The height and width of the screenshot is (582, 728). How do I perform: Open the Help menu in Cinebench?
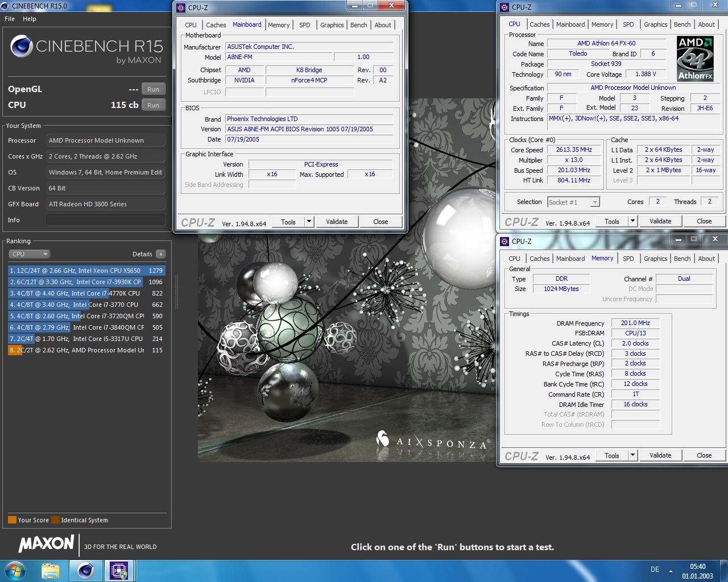pyautogui.click(x=30, y=19)
